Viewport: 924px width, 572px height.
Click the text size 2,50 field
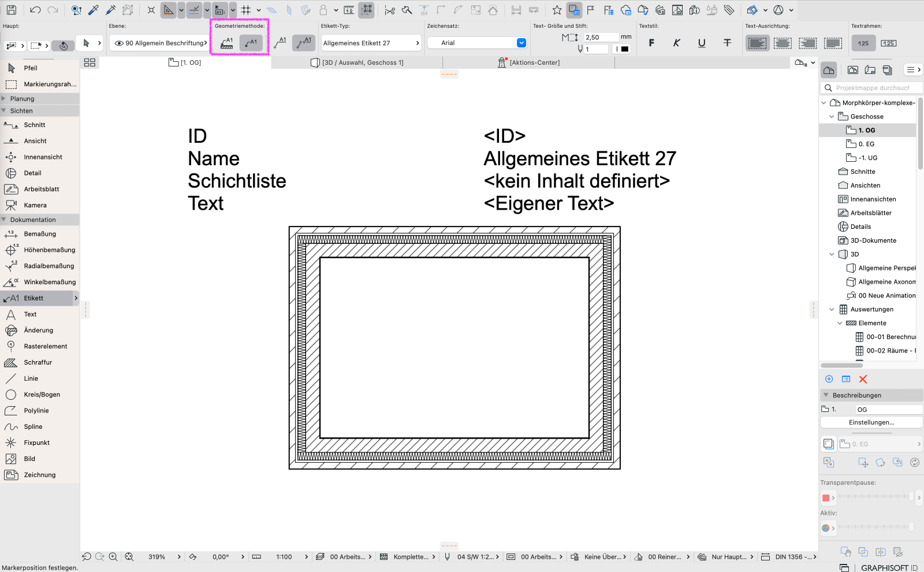601,37
